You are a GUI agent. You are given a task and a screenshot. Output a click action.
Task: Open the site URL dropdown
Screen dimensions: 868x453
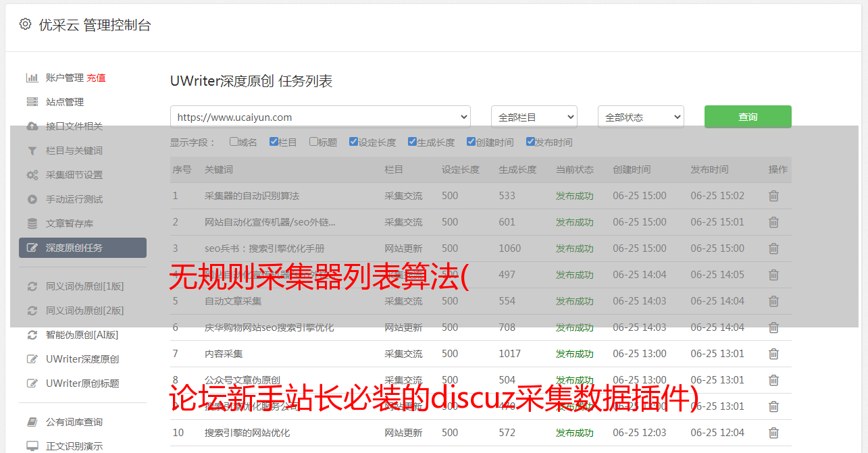click(x=320, y=117)
